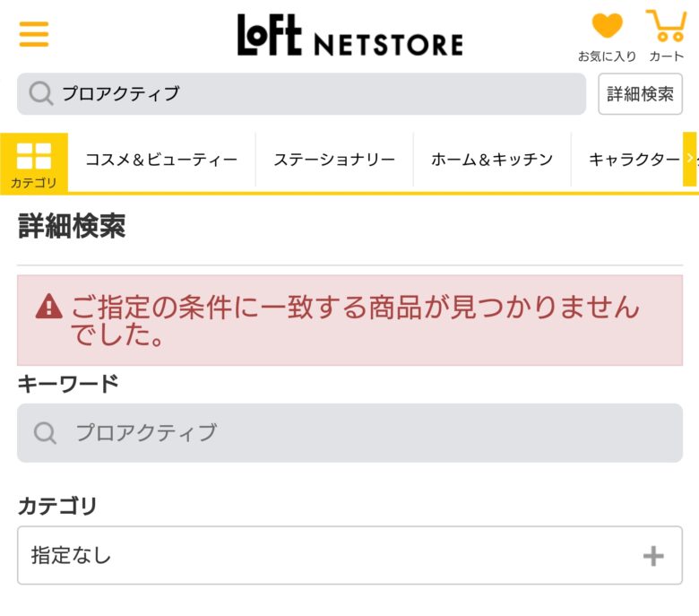
Task: Open the shopping cart icon
Action: [x=666, y=27]
